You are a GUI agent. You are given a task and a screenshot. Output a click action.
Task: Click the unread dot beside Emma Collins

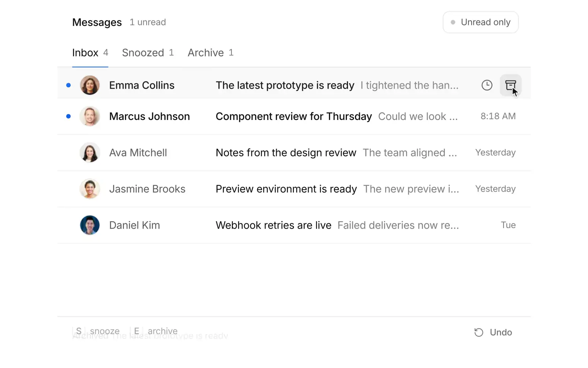68,85
